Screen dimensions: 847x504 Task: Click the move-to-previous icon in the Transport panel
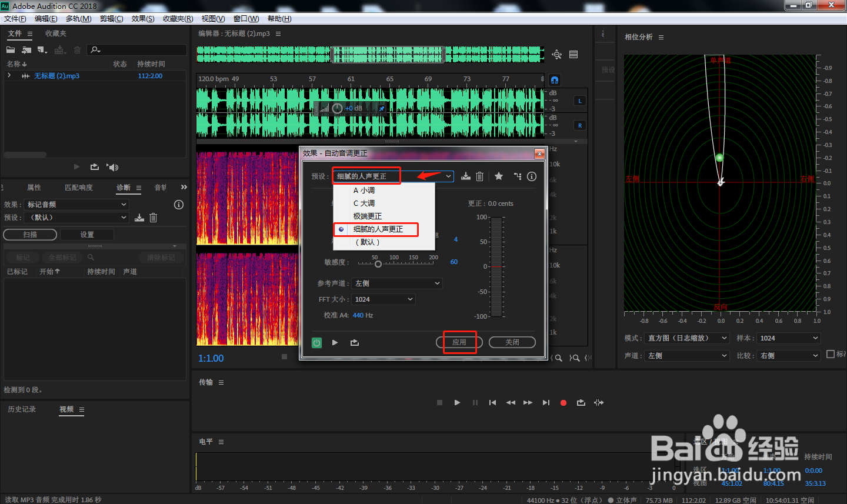(492, 403)
